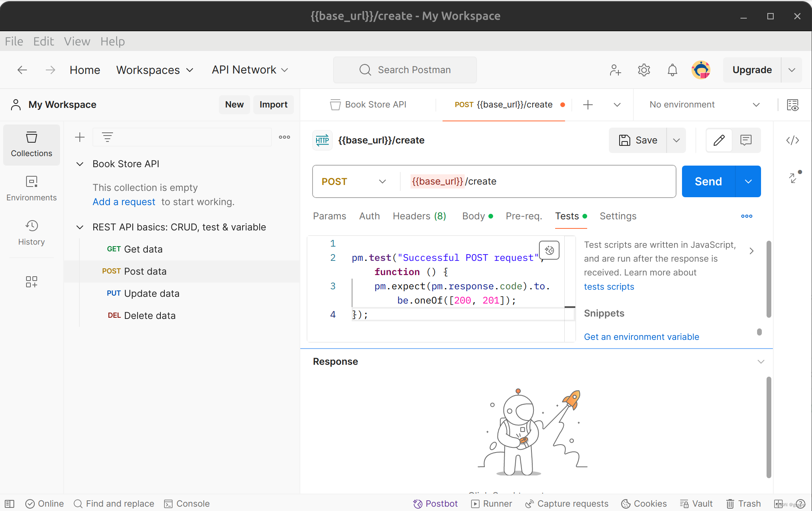Go back with the left arrow

(22, 70)
